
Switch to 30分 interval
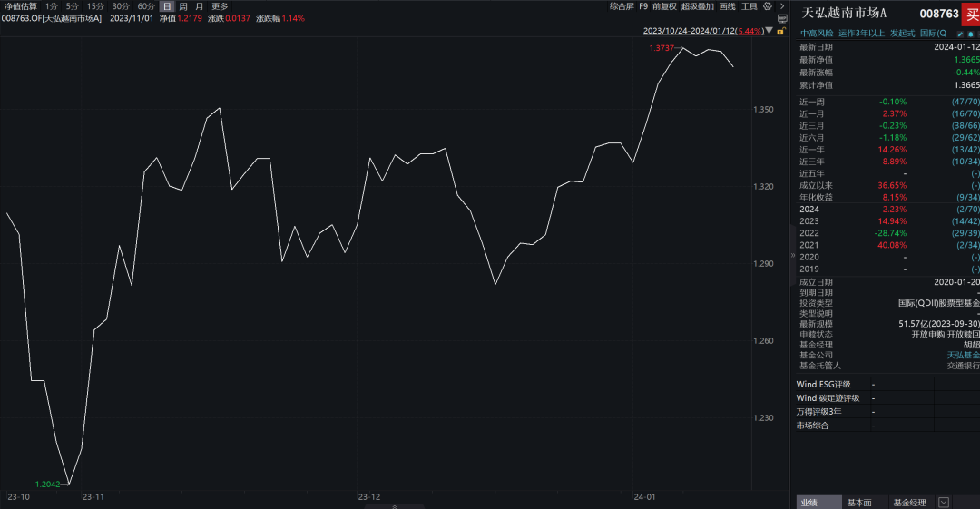click(121, 6)
